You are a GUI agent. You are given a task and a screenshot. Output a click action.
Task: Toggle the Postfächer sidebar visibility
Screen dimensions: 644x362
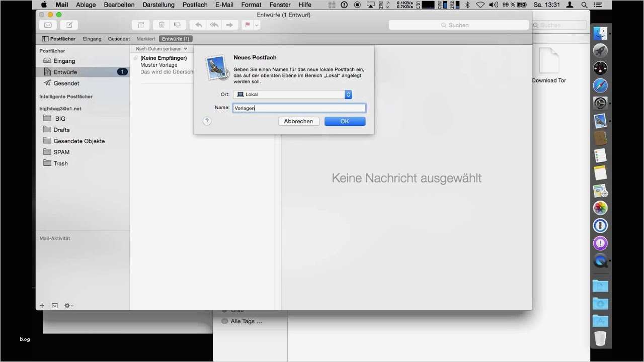click(58, 39)
